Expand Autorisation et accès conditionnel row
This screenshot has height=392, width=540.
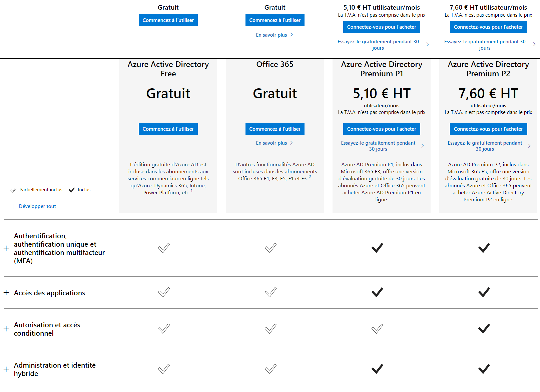click(x=6, y=329)
